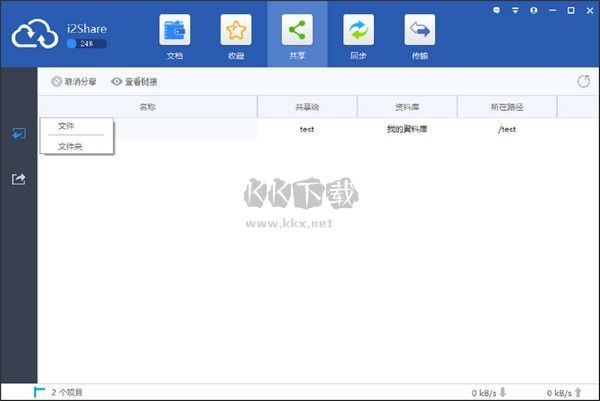Sort by the 名称 column header
This screenshot has height=401, width=600.
click(147, 106)
